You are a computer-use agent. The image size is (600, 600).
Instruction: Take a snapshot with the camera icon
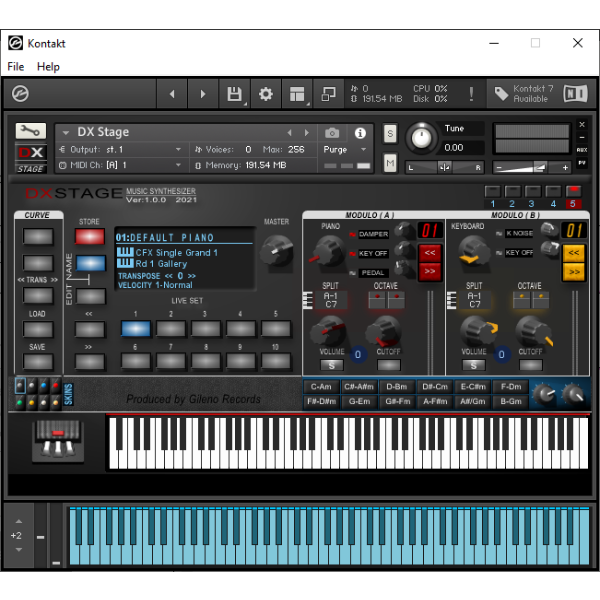332,133
